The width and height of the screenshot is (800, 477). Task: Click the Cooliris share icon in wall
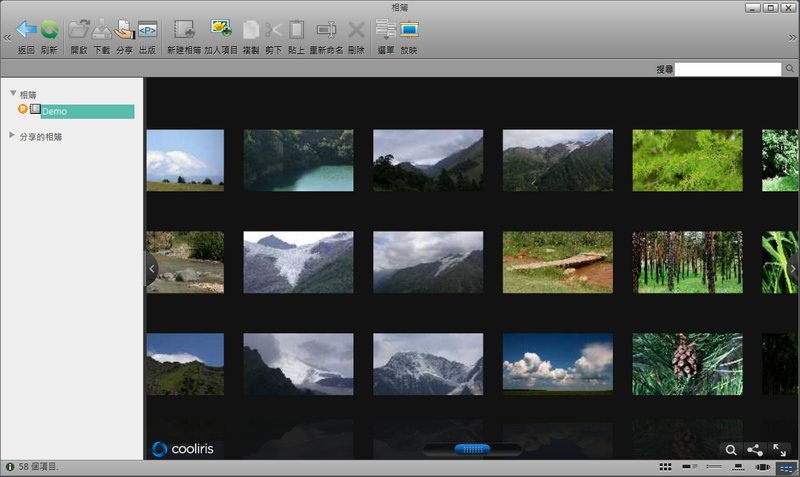point(755,451)
